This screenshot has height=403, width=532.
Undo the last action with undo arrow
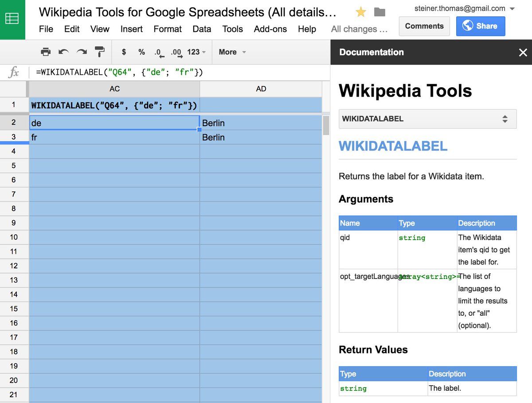tap(63, 52)
